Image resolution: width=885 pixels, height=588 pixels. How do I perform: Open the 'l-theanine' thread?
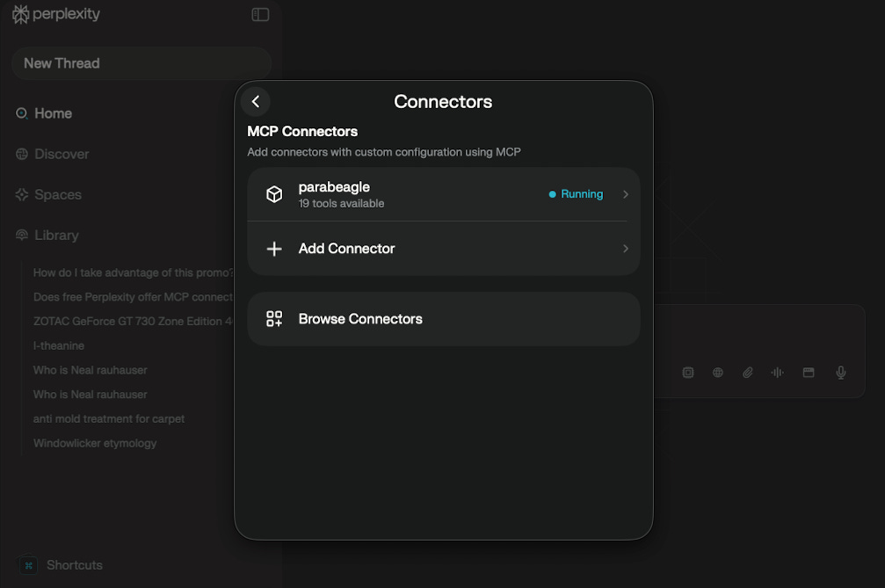[x=59, y=345]
